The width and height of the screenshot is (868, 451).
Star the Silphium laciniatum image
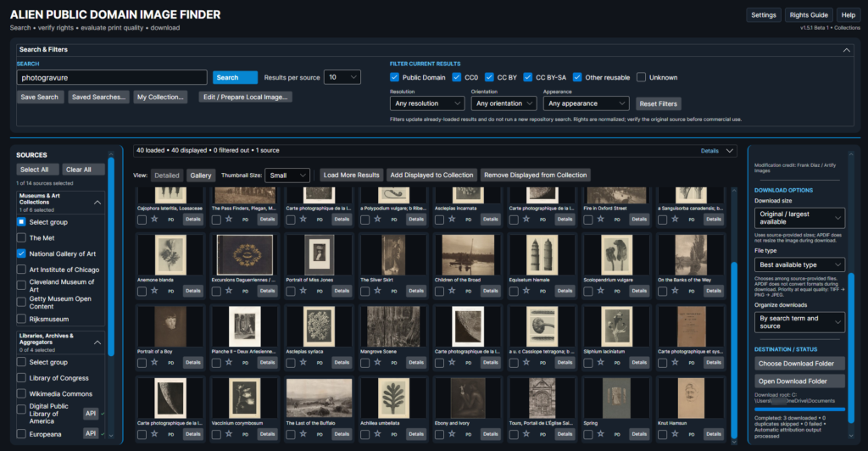(600, 363)
